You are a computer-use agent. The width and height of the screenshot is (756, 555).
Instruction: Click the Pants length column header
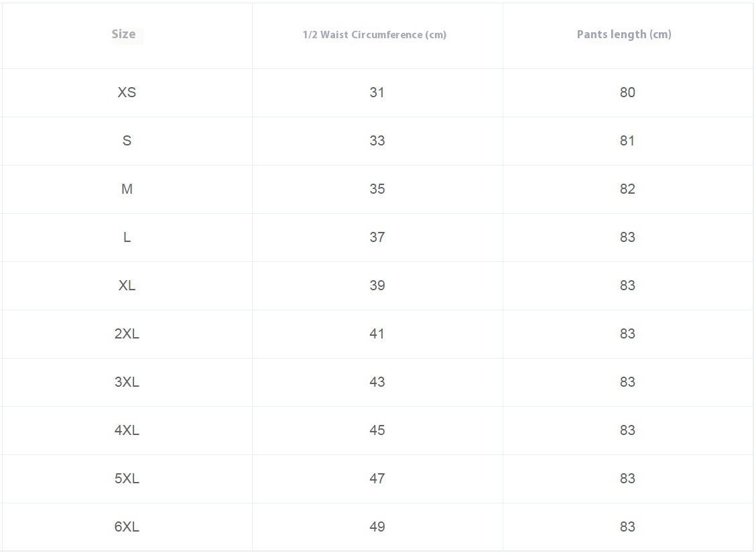click(x=623, y=34)
